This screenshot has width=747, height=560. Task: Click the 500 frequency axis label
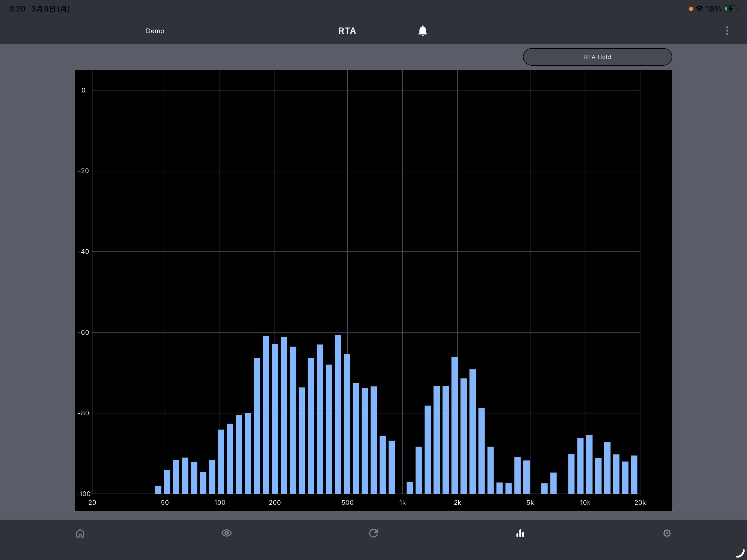(348, 503)
